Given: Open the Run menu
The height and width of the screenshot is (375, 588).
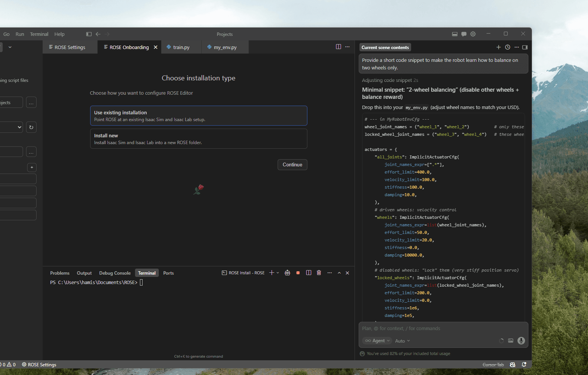Looking at the screenshot, I should 20,34.
